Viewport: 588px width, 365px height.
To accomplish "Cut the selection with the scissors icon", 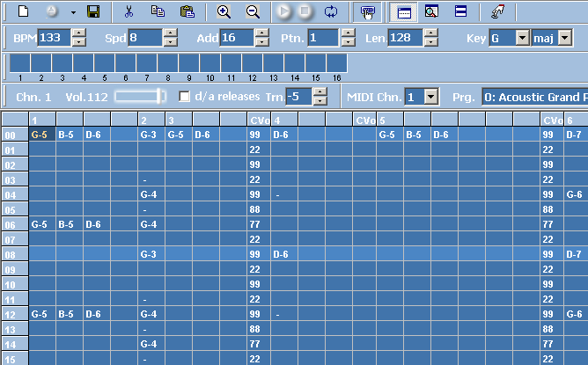I will (129, 11).
